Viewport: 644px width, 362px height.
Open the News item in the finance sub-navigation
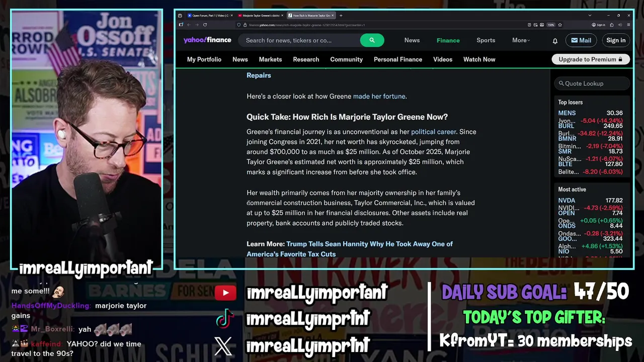(x=240, y=59)
